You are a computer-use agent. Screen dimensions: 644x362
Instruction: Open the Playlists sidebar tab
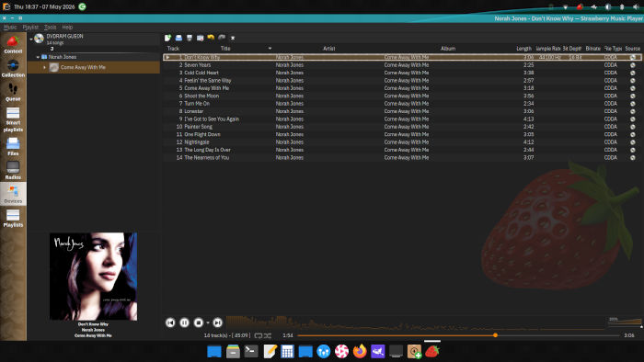point(13,218)
